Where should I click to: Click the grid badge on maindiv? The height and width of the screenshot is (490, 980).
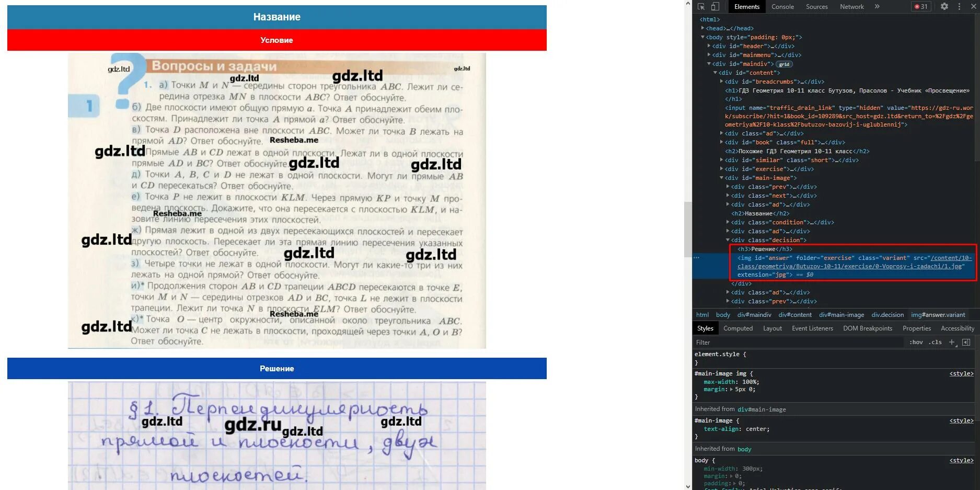(784, 64)
